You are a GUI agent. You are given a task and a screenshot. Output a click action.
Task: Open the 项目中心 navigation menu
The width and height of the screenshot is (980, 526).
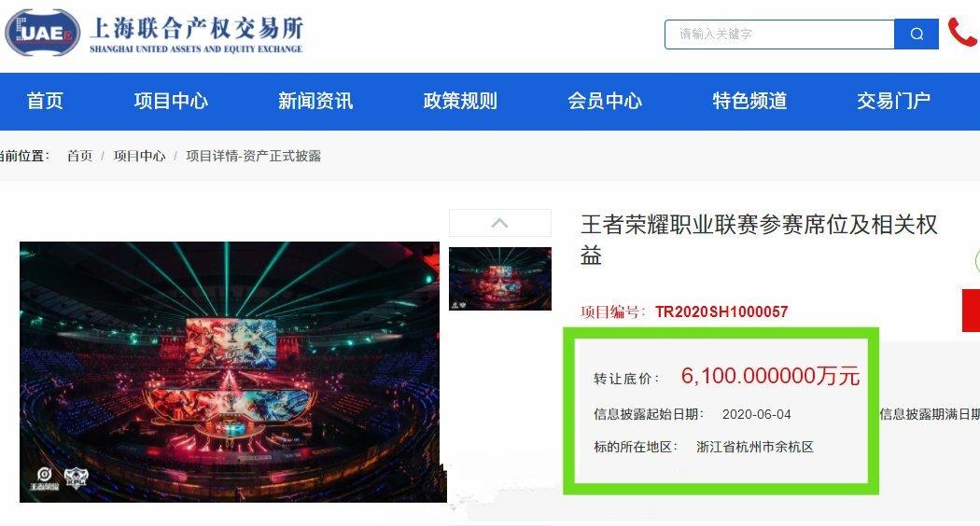(171, 102)
